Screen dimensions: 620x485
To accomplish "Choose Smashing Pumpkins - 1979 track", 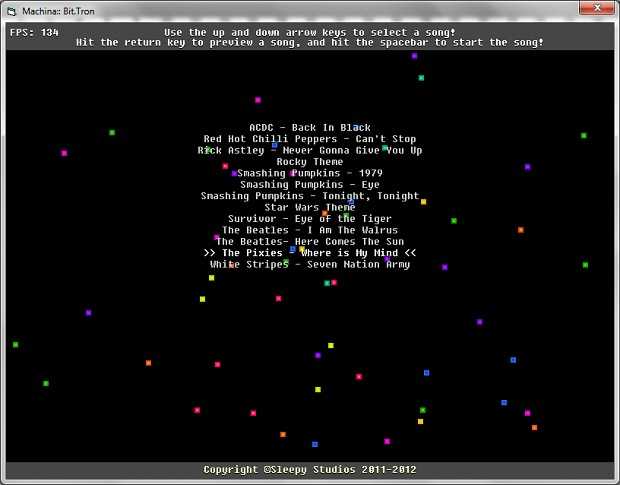I will pyautogui.click(x=310, y=173).
